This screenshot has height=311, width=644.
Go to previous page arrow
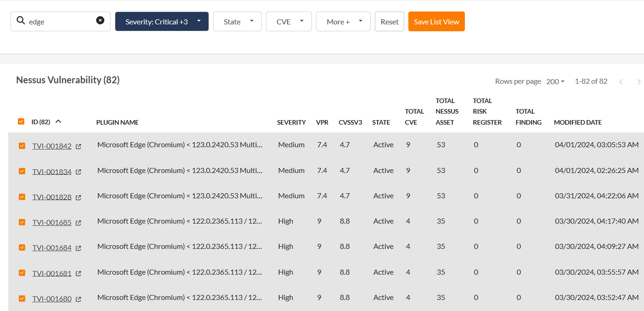(x=621, y=82)
